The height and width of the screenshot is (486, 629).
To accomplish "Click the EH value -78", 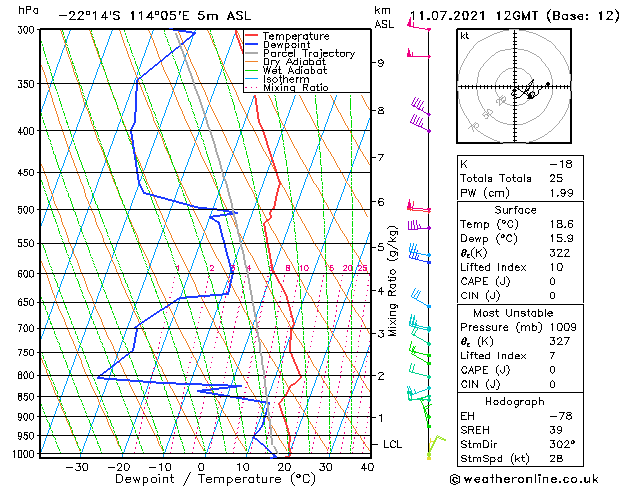I will coord(561,416).
